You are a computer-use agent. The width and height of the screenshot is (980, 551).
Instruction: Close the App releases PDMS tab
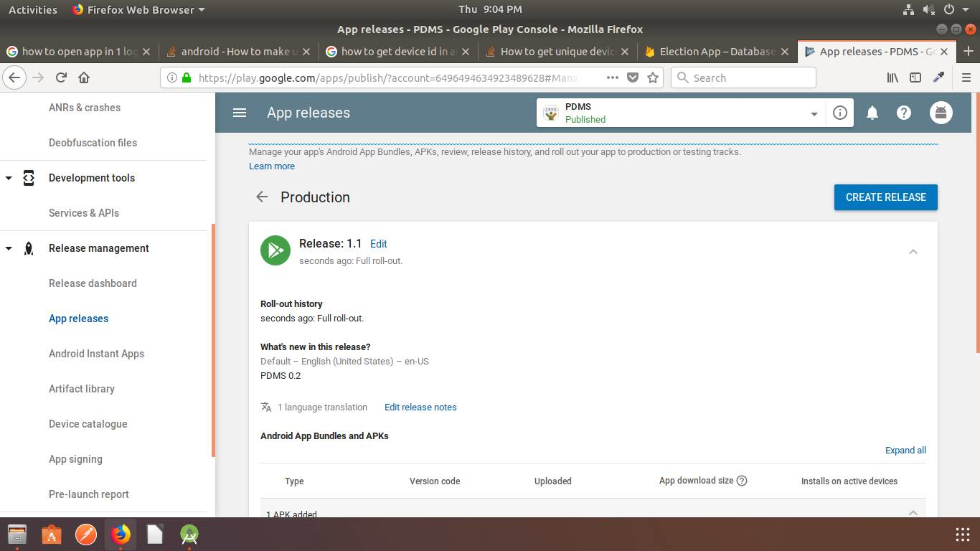click(x=944, y=52)
